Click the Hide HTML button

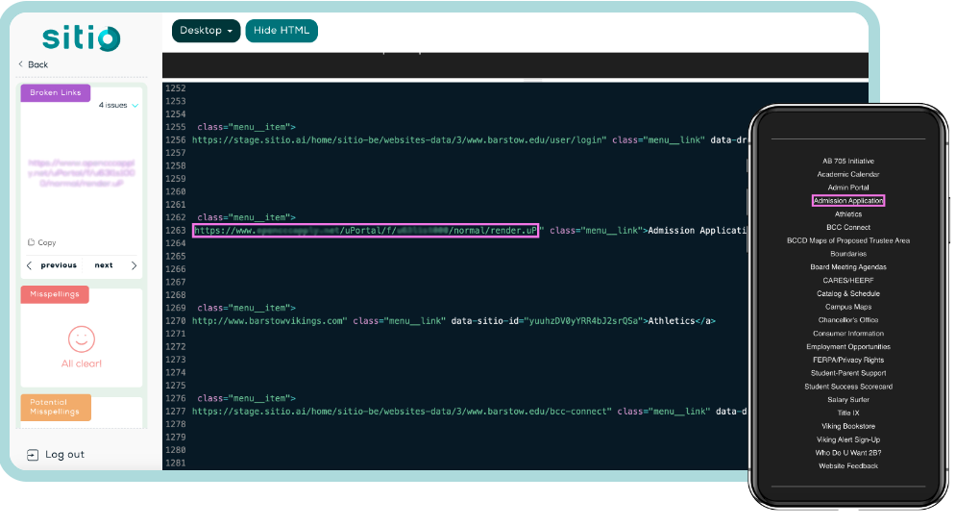[282, 31]
